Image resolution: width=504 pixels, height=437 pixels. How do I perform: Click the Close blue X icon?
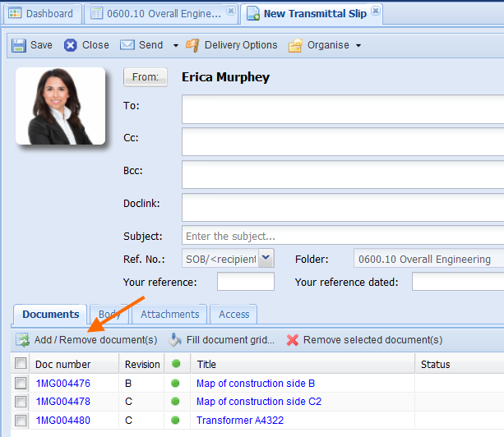pyautogui.click(x=70, y=45)
